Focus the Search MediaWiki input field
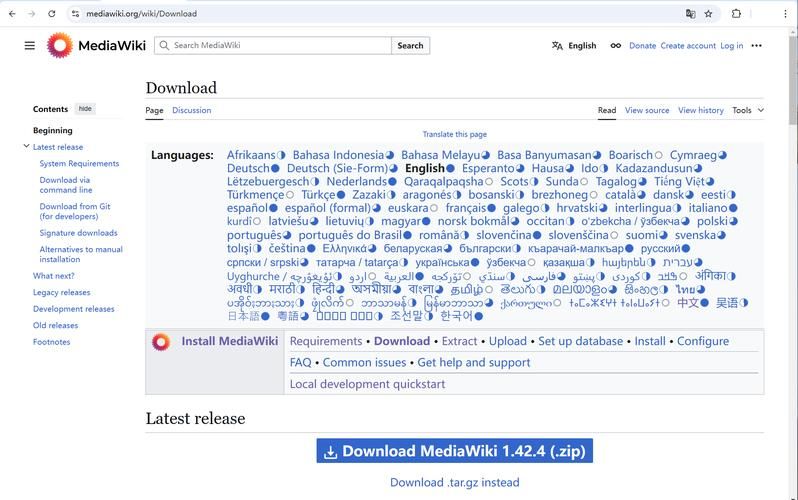 pyautogui.click(x=273, y=45)
